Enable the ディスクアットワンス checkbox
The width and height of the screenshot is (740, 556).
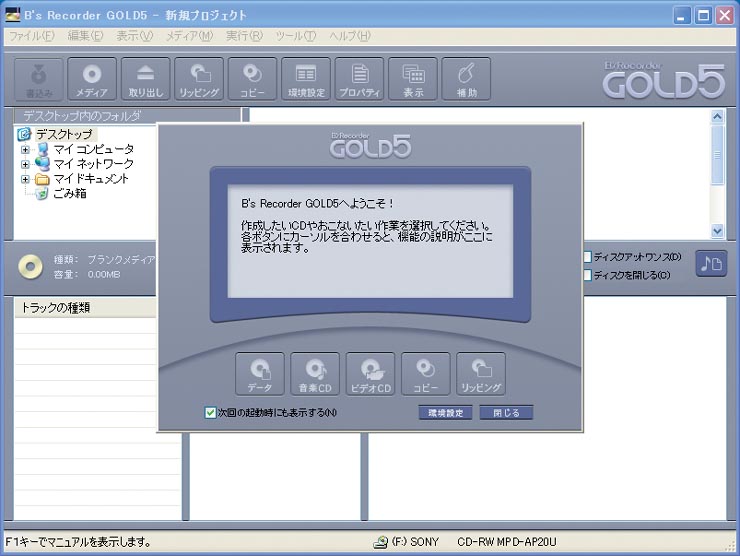coord(588,257)
